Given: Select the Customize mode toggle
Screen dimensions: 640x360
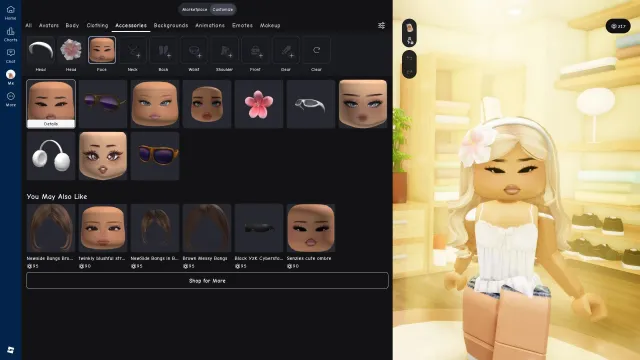Looking at the screenshot, I should coord(223,9).
